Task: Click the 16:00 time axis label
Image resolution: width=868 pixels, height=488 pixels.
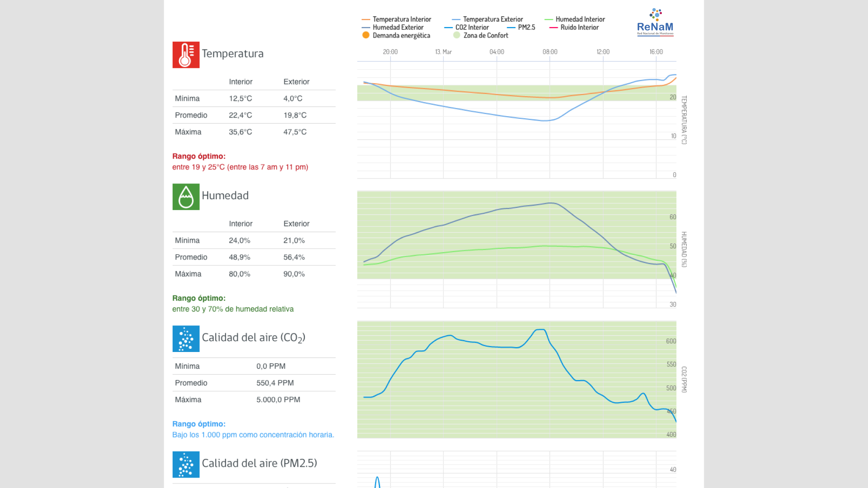Action: click(656, 52)
